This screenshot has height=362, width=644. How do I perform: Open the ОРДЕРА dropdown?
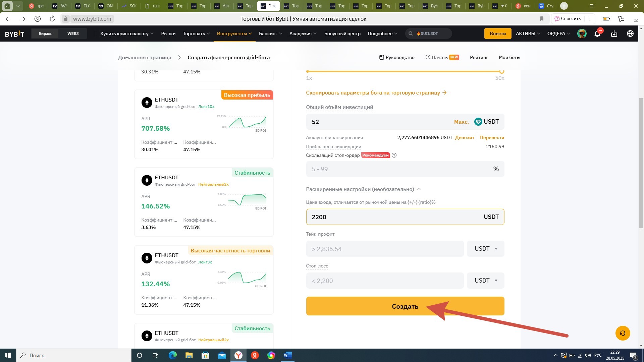pyautogui.click(x=558, y=34)
